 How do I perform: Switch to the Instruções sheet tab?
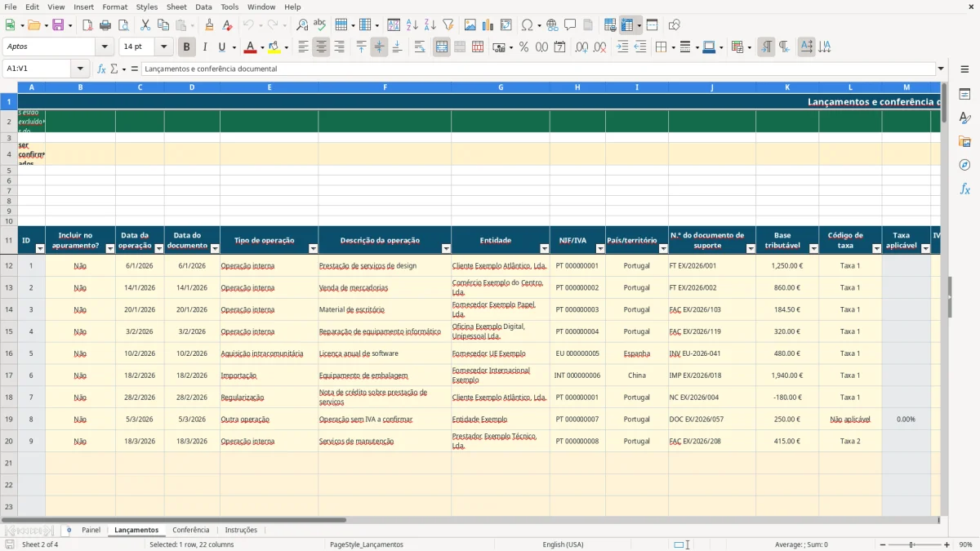tap(241, 530)
